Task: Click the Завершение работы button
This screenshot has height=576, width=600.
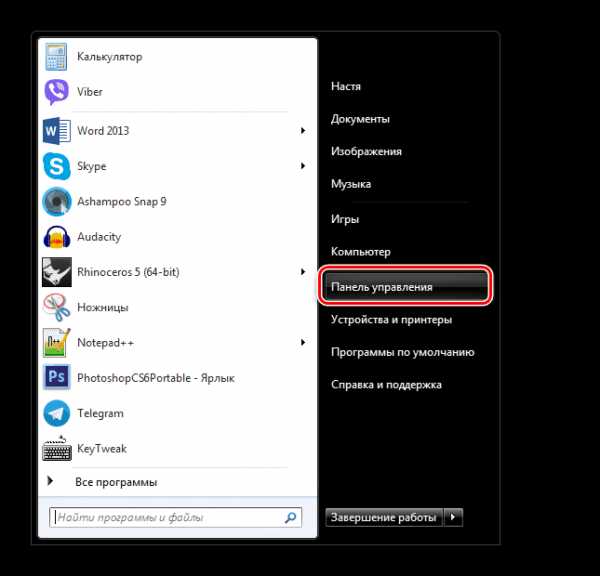Action: [384, 517]
